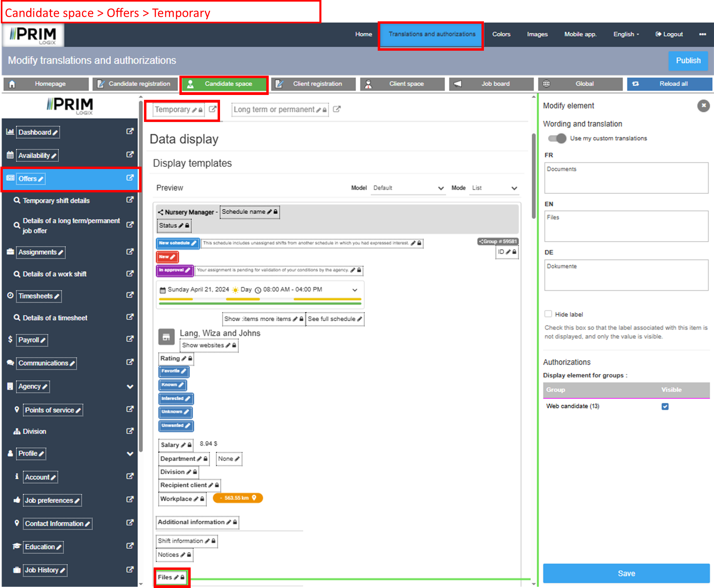Click the three-dots more menu in top bar
714x588 pixels.
coord(702,34)
